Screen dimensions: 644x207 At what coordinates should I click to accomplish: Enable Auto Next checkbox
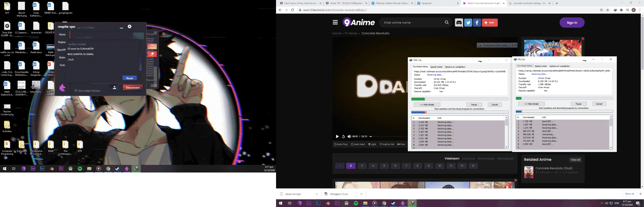click(x=352, y=144)
